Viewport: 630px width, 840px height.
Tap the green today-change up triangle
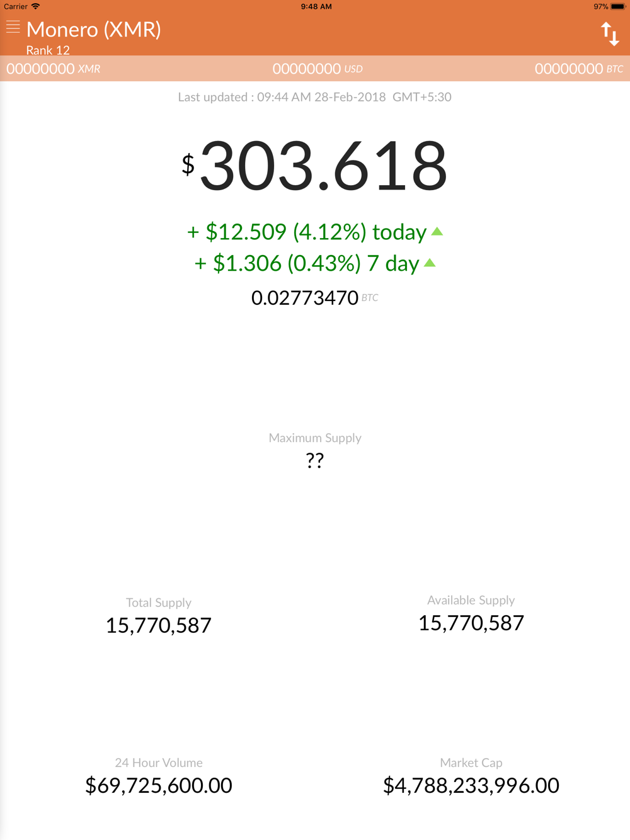click(x=437, y=232)
